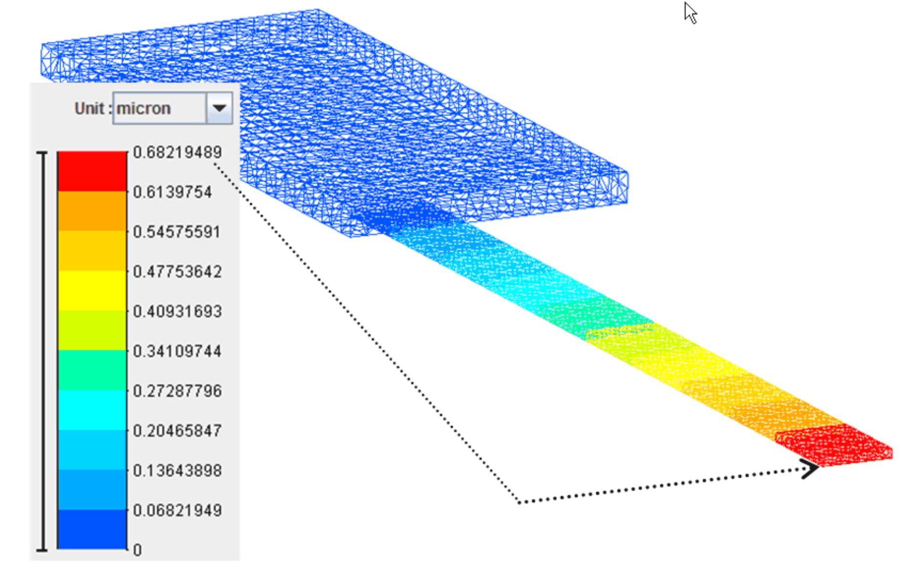This screenshot has height=569, width=924.
Task: Click the 0.34109744 legend value label
Action: point(177,351)
